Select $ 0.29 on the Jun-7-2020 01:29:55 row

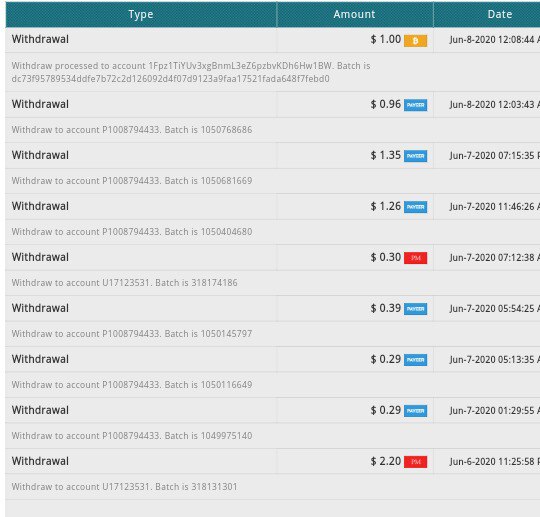click(386, 410)
